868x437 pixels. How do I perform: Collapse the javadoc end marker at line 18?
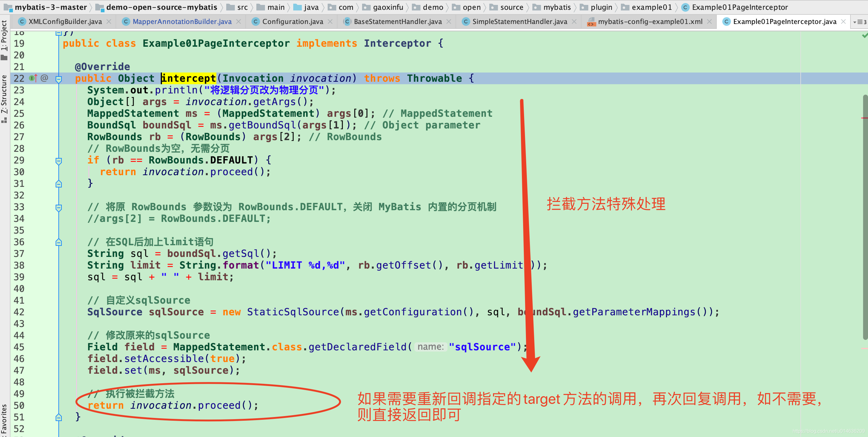click(59, 33)
